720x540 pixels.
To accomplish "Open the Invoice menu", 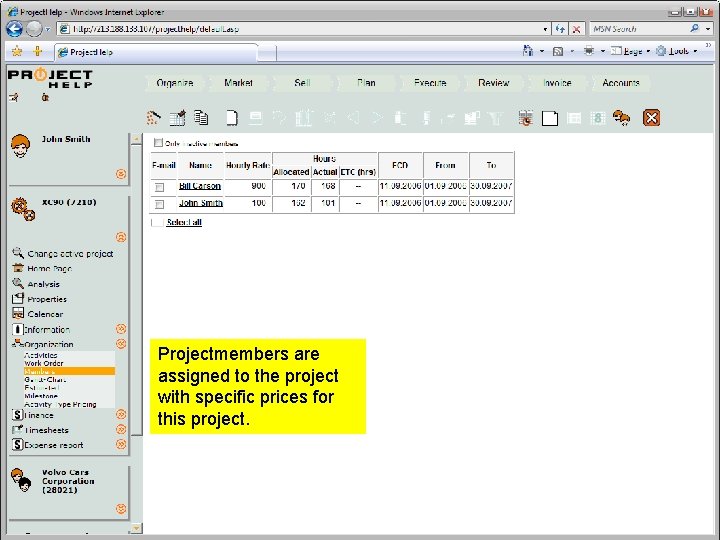I will click(557, 83).
